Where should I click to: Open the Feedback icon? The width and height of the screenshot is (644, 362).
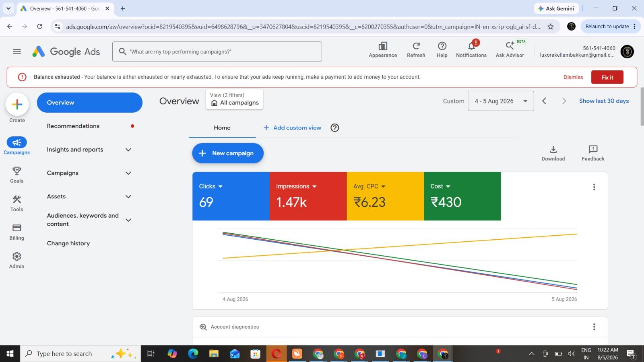click(593, 153)
